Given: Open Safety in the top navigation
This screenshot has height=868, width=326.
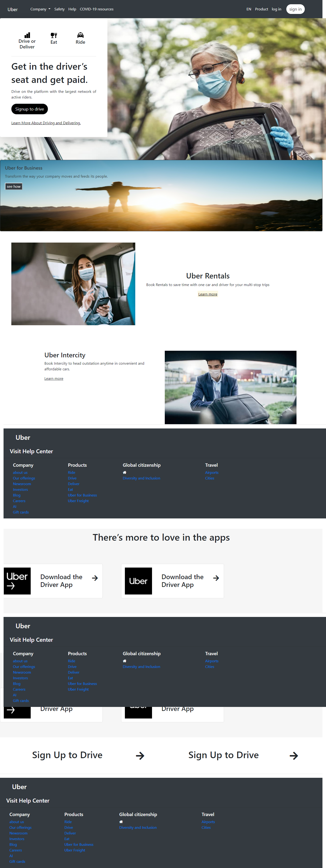Looking at the screenshot, I should [59, 9].
